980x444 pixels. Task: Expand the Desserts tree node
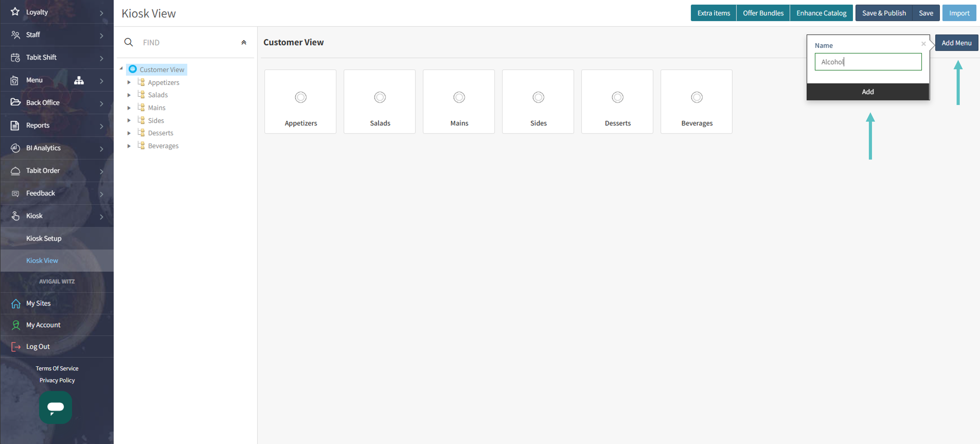(x=129, y=133)
